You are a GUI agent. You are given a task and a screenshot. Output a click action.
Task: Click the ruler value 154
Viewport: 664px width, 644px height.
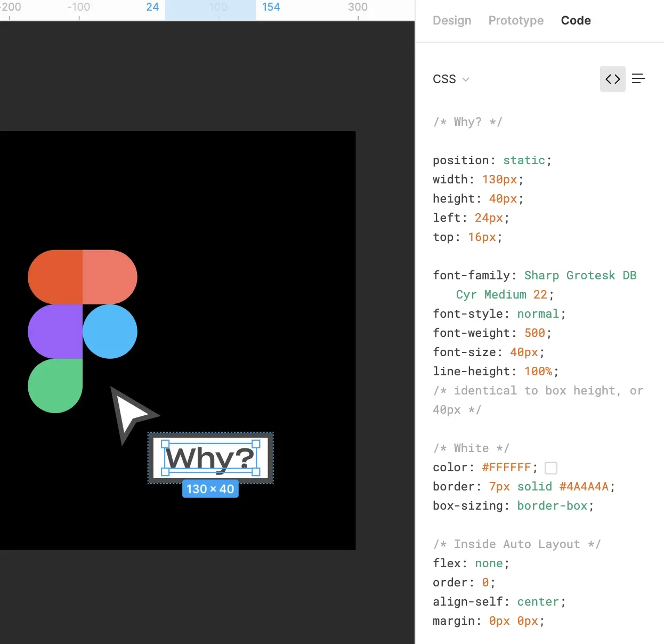271,7
